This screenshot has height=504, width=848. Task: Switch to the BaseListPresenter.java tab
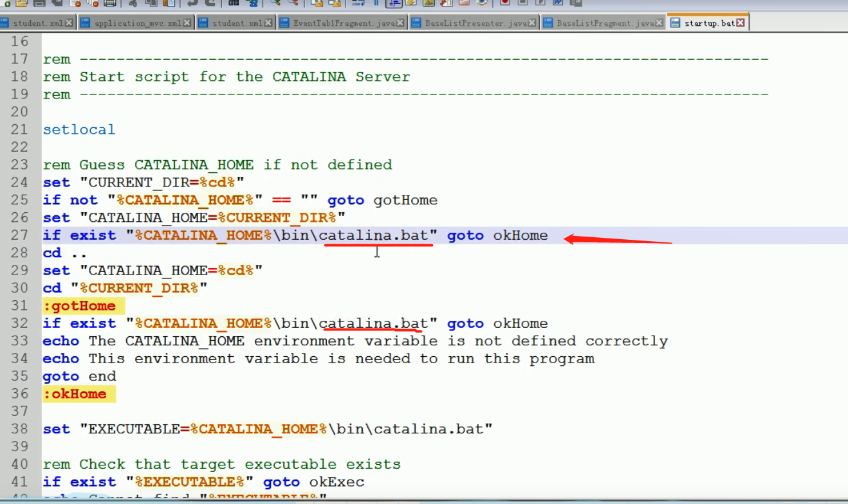(x=476, y=23)
